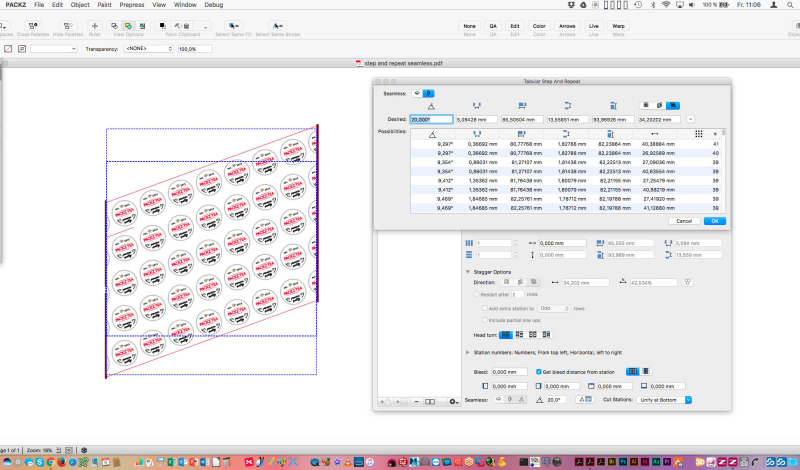Click the minus remove button under list

(416, 402)
